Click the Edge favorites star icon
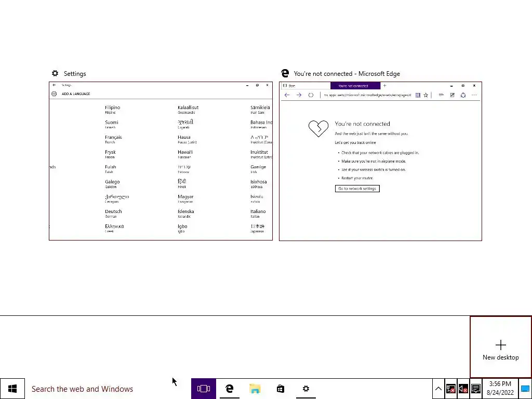 click(426, 96)
